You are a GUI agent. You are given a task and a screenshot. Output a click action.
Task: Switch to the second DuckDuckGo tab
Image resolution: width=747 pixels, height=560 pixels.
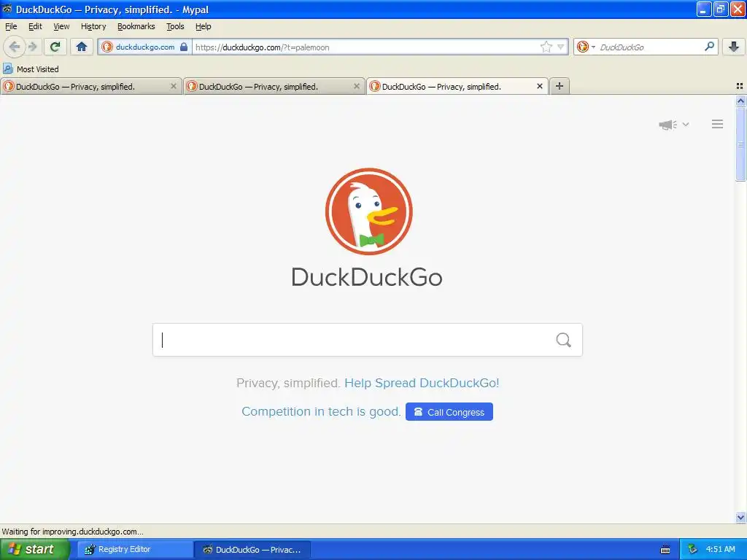point(274,86)
